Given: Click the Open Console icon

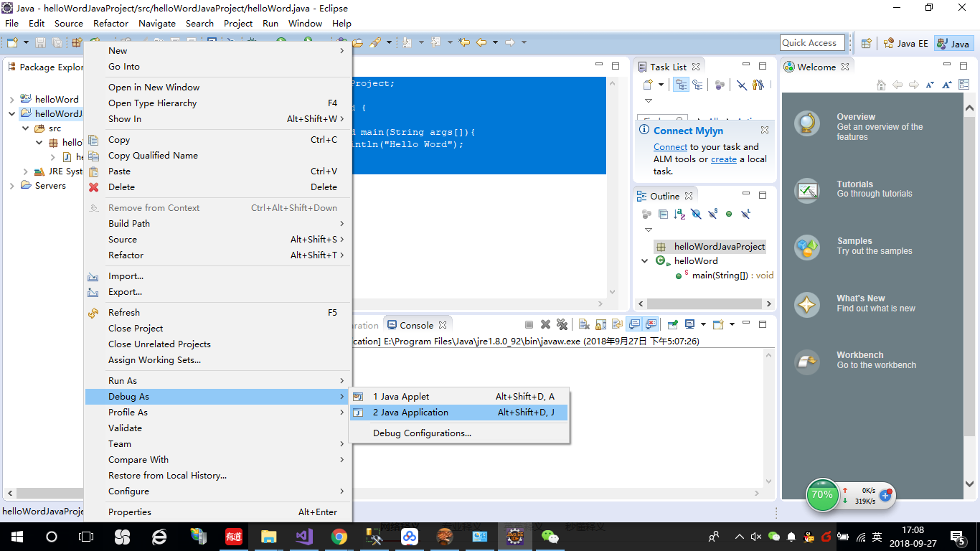Looking at the screenshot, I should [718, 324].
